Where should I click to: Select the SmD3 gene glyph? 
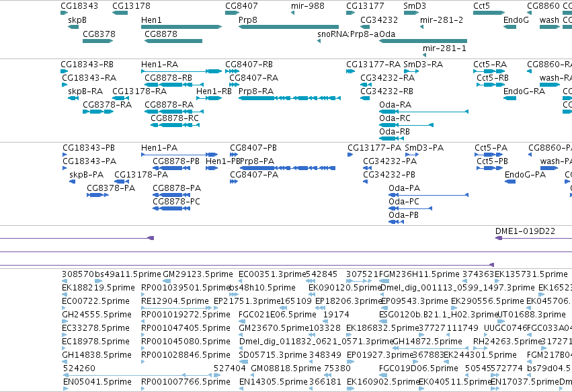(x=411, y=13)
